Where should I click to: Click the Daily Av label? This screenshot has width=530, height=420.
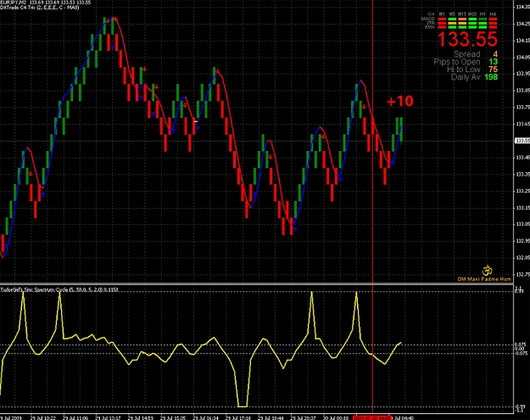466,77
